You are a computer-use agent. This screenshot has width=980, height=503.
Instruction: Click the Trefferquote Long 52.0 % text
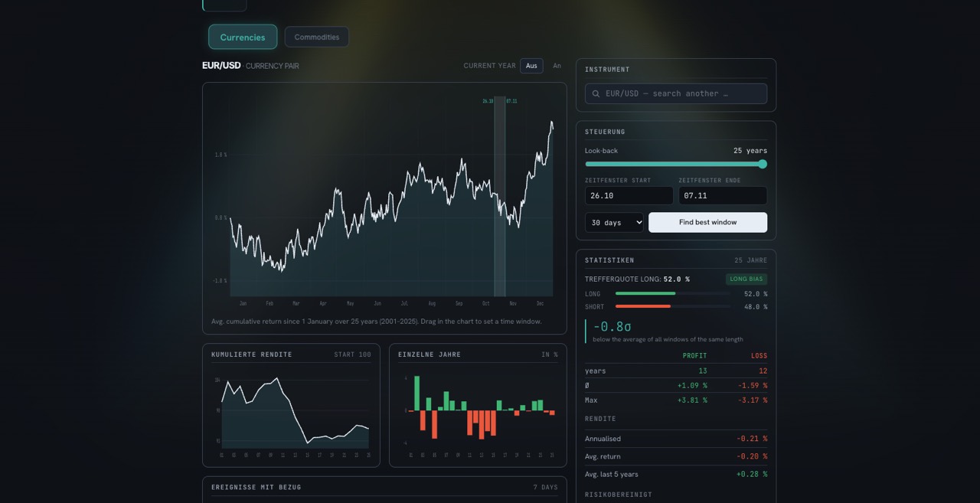tap(637, 279)
